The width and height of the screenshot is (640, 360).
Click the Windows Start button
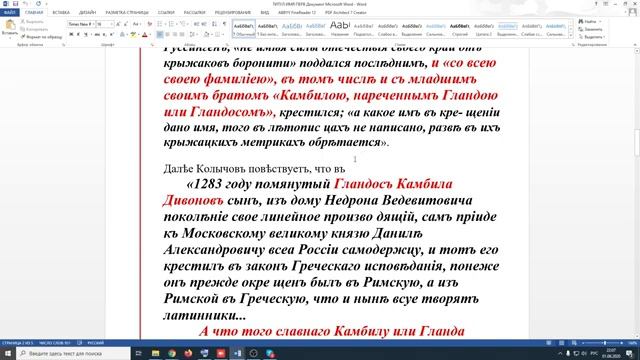point(8,353)
